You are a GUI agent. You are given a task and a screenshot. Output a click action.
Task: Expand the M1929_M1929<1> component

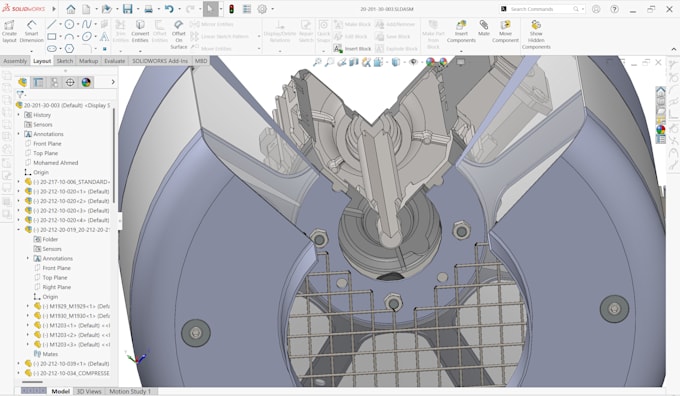(x=28, y=306)
